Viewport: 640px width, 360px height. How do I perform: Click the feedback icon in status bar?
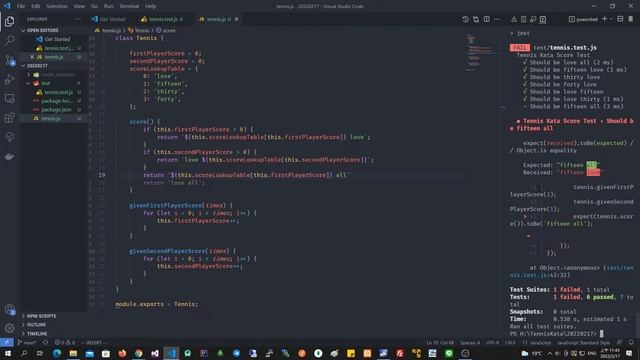[x=620, y=342]
